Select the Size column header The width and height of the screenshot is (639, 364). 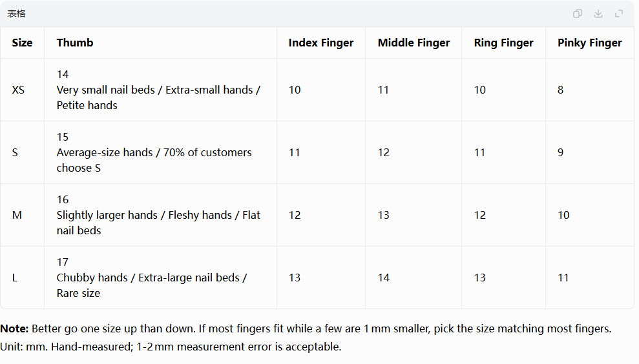22,43
